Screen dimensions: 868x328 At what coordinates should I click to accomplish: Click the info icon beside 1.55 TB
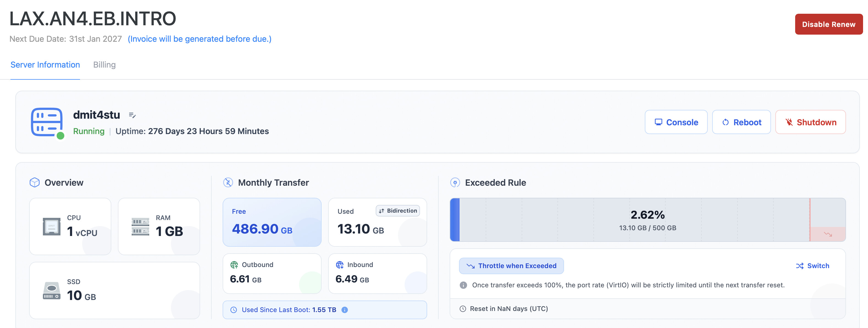coord(344,310)
